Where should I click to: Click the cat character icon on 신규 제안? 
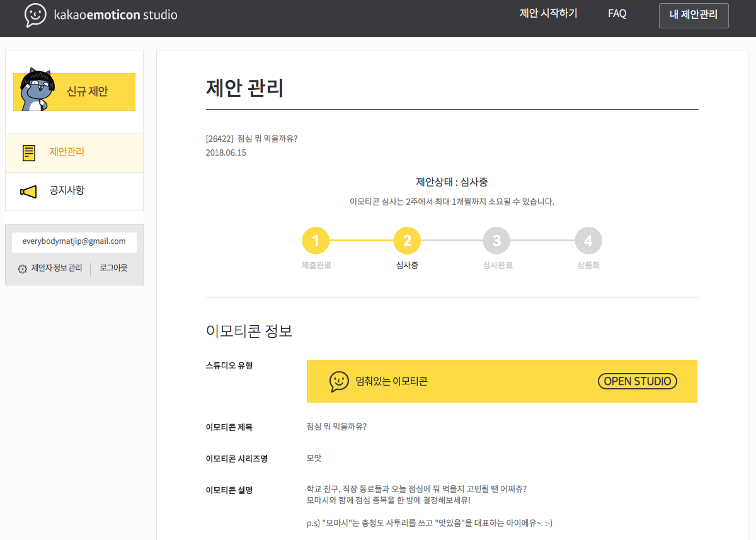pyautogui.click(x=37, y=89)
